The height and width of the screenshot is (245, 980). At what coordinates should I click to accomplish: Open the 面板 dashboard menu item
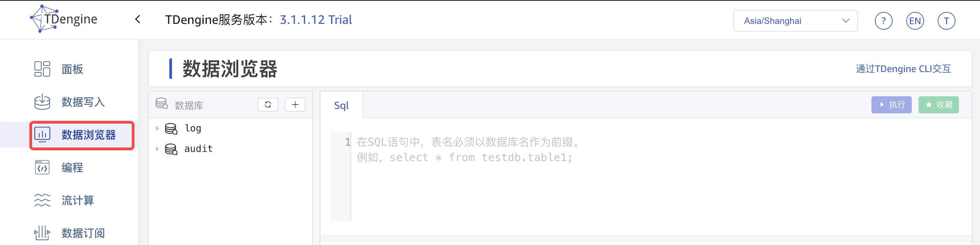[x=72, y=69]
